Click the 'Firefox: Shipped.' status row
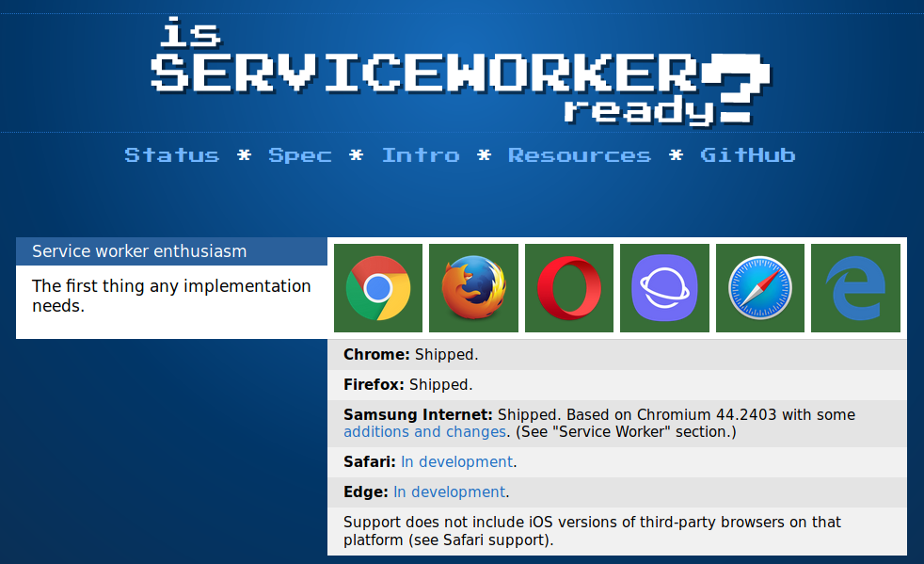 pos(617,385)
